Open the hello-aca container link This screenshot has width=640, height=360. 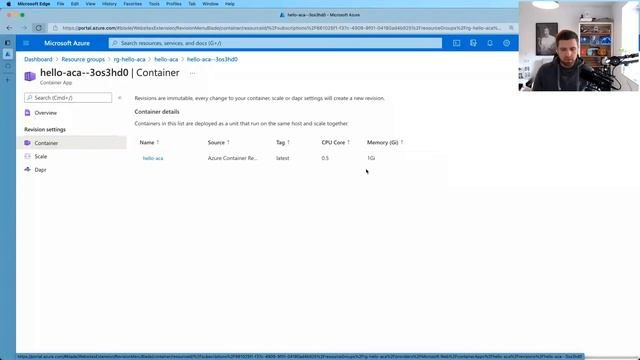click(153, 158)
